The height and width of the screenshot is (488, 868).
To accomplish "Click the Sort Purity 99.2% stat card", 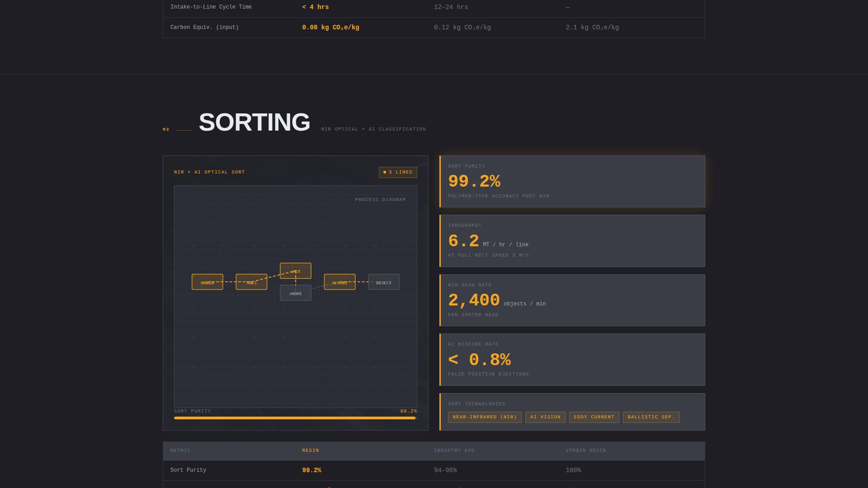I will [x=572, y=182].
